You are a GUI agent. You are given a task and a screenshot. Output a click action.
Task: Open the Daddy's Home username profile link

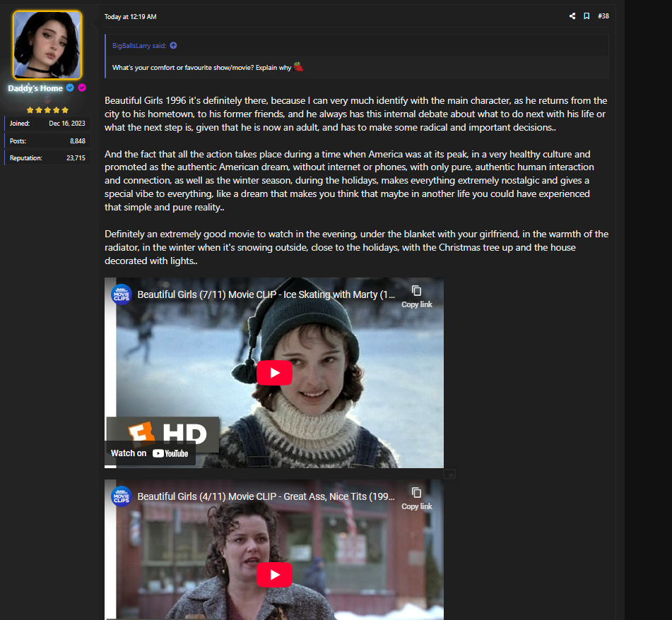point(35,88)
